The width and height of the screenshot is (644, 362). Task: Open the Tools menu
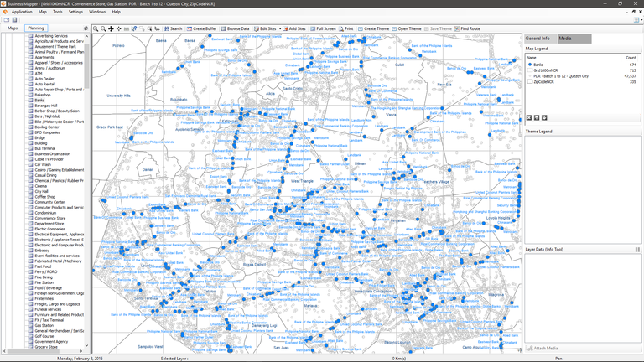click(x=58, y=12)
